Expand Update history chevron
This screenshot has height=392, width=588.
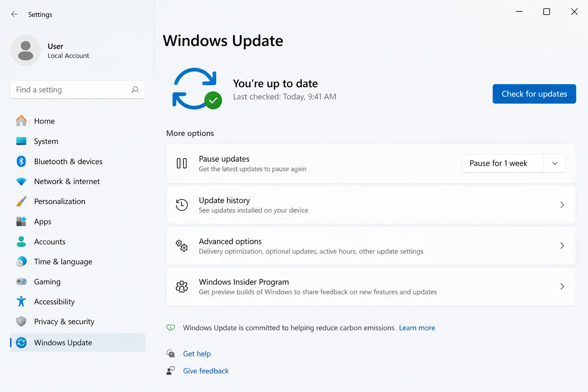pos(562,205)
